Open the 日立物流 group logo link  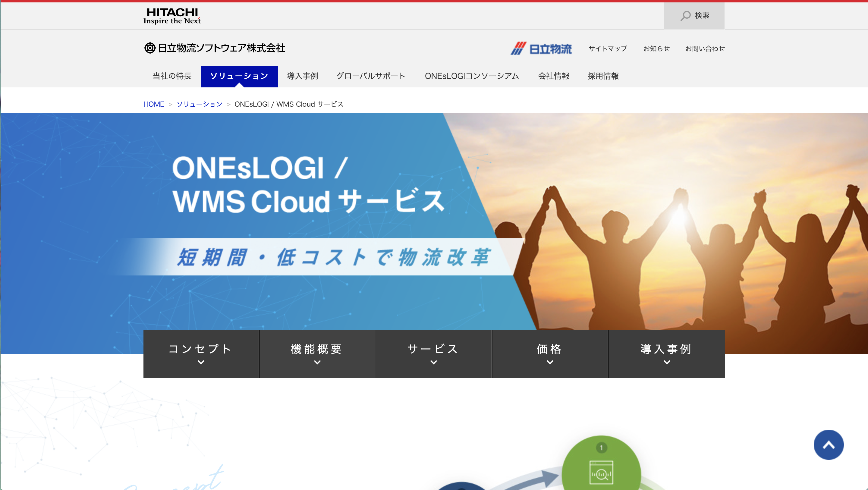click(x=541, y=49)
